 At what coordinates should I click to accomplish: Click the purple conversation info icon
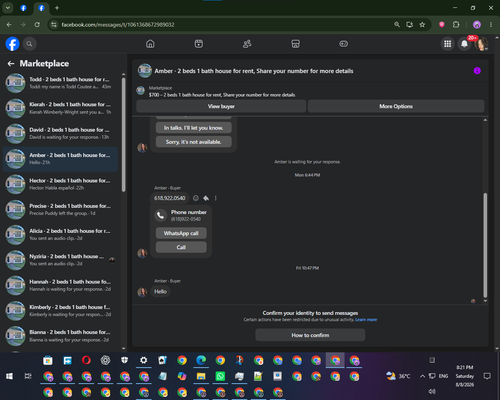(x=477, y=71)
